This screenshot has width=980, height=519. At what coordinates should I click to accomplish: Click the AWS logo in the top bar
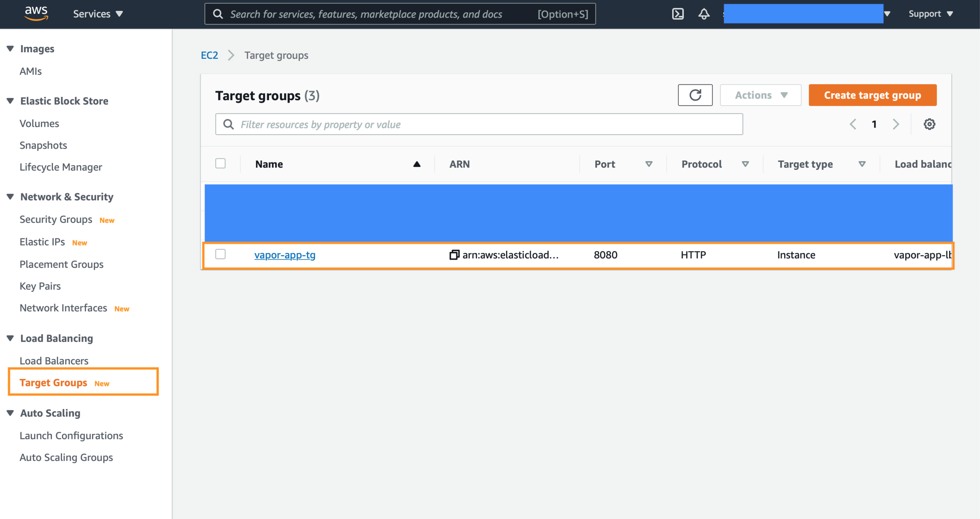36,13
